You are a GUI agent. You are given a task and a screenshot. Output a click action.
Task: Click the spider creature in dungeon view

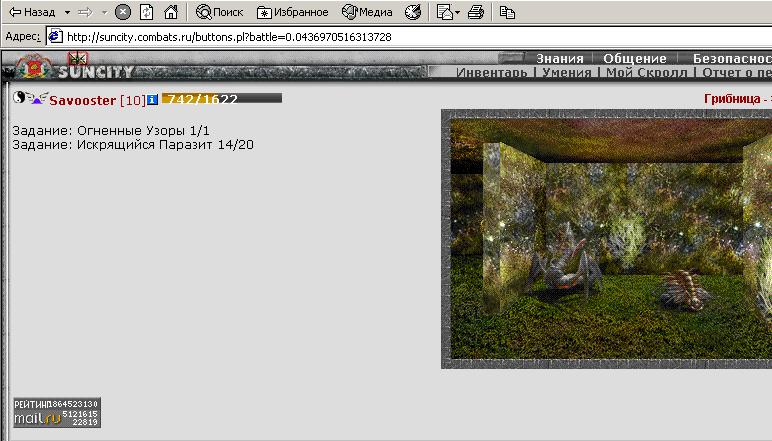coord(565,268)
